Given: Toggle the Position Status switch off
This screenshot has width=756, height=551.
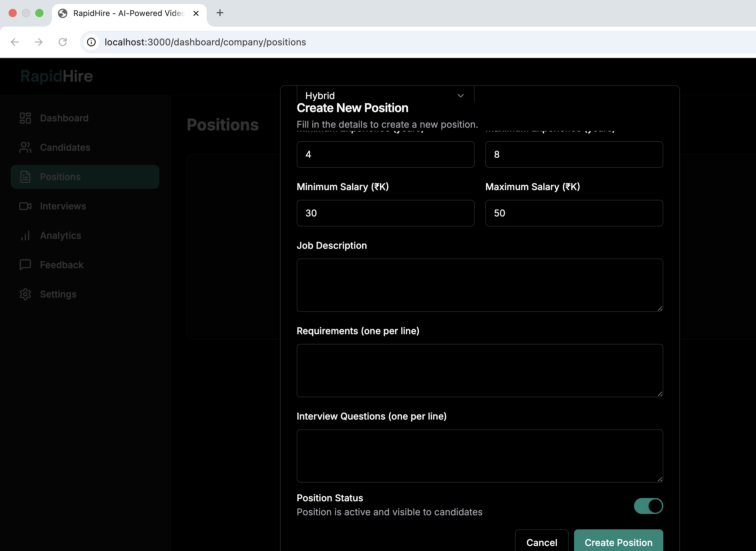Looking at the screenshot, I should [x=648, y=506].
